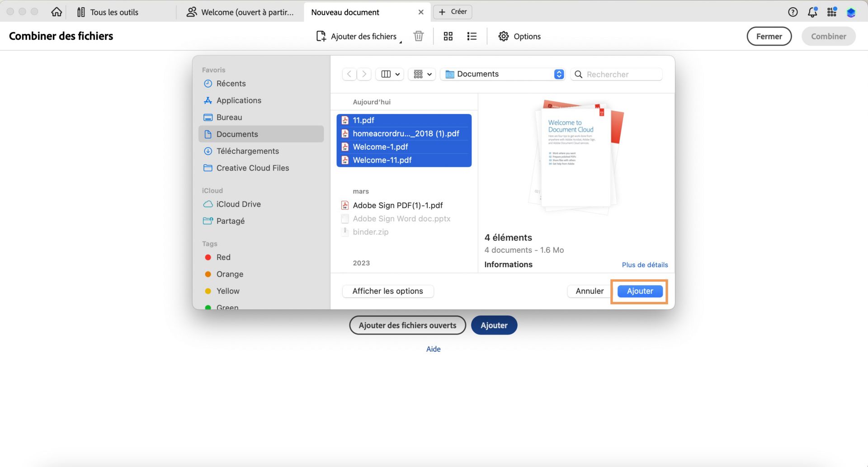Click Ajouter des fichiers ouverts button
This screenshot has height=467, width=868.
pyautogui.click(x=407, y=325)
